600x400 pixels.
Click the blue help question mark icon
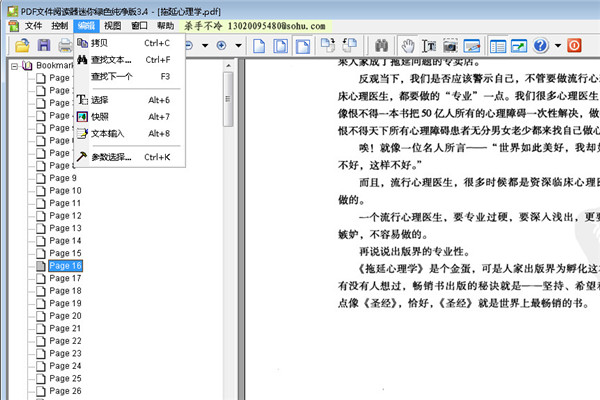tap(541, 46)
